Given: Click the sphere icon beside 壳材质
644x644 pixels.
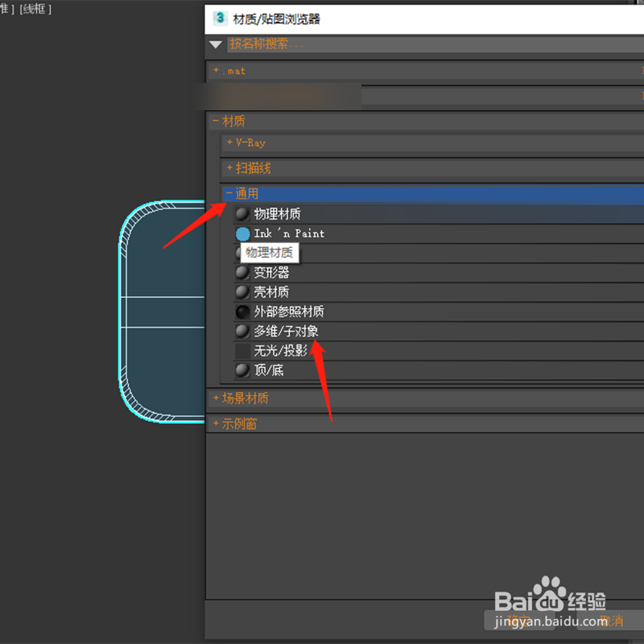Looking at the screenshot, I should (x=242, y=292).
